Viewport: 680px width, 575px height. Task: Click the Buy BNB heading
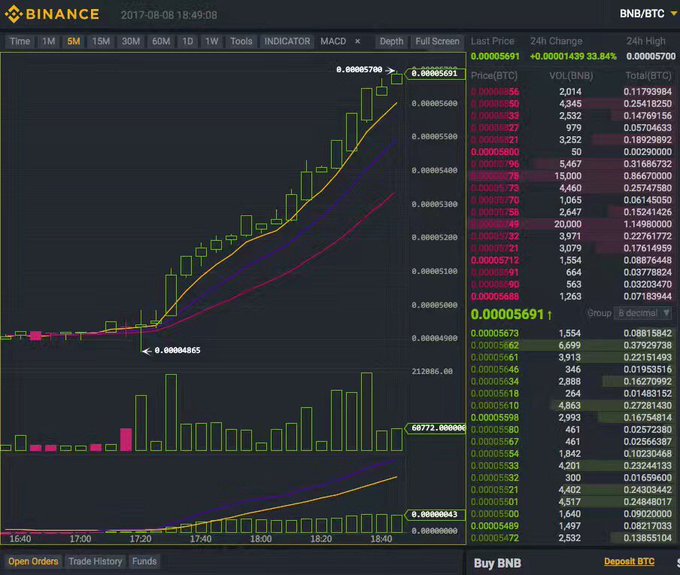[497, 563]
